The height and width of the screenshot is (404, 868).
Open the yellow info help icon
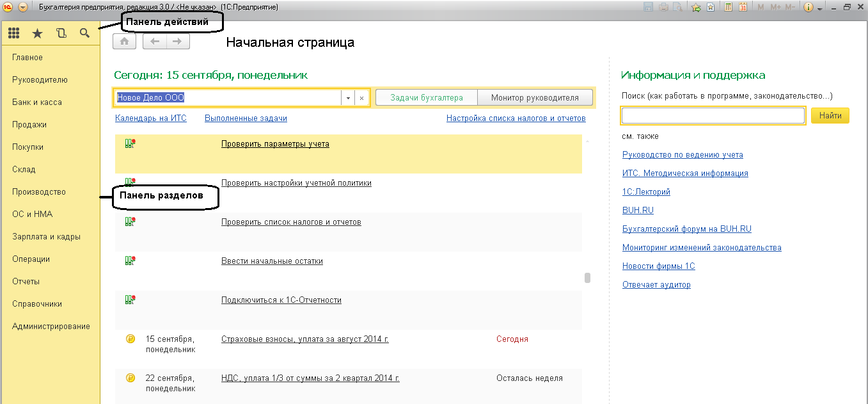point(808,8)
